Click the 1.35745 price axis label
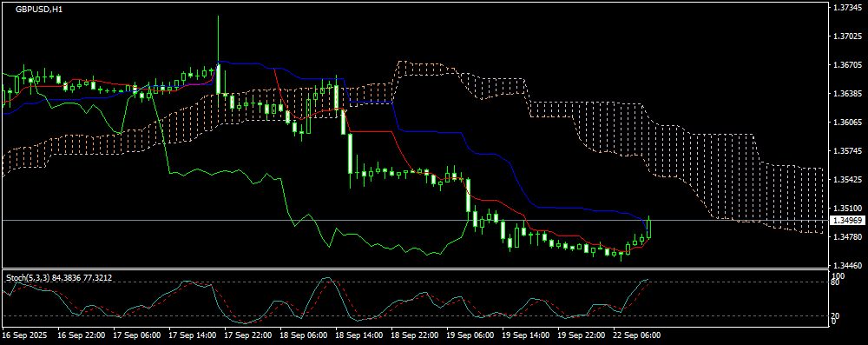 (847, 151)
